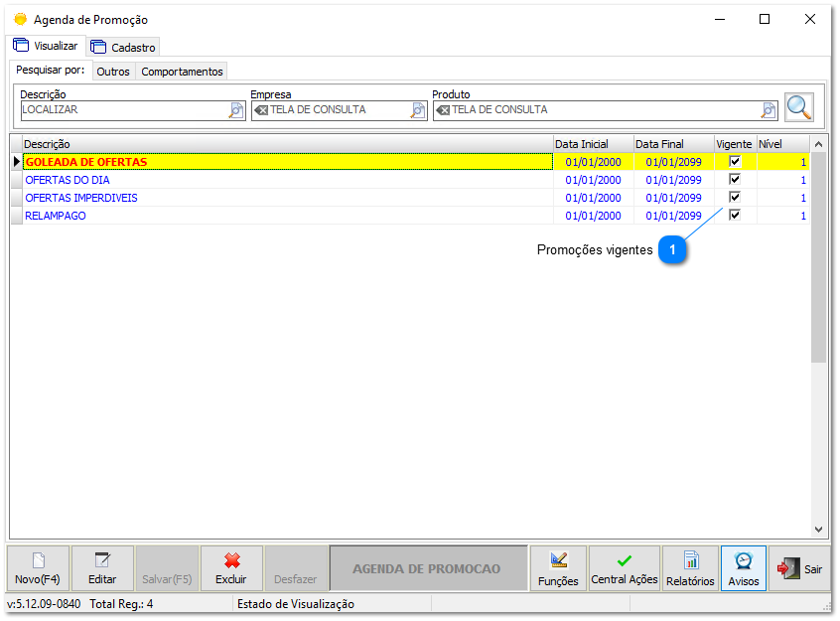Switch to the Cadastro tab

(x=123, y=46)
